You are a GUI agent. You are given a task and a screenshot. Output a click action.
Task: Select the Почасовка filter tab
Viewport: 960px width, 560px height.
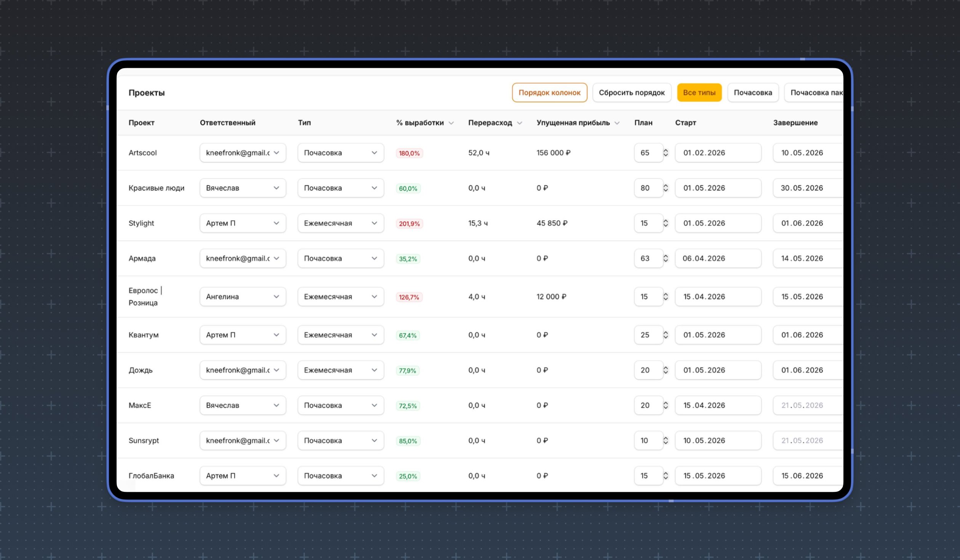[x=753, y=93]
